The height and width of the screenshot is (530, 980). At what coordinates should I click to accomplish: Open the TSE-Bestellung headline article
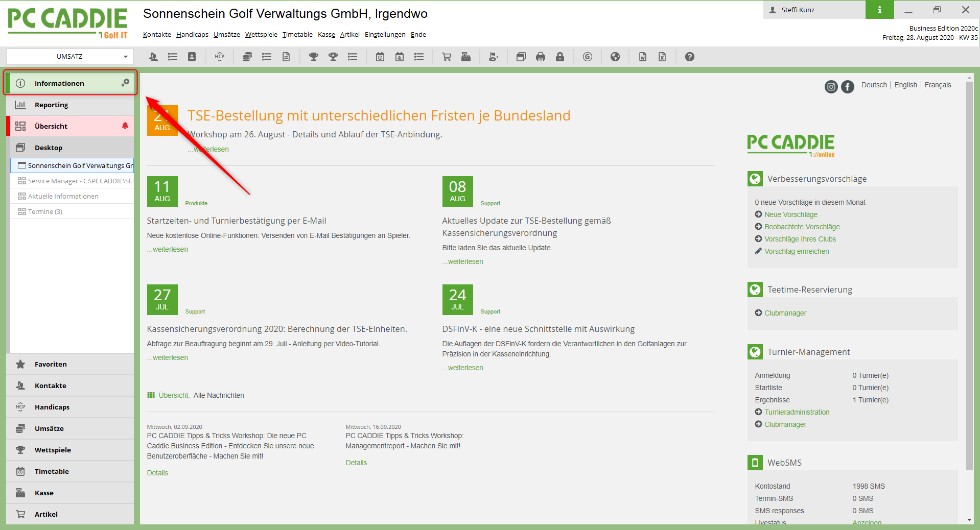coord(379,115)
